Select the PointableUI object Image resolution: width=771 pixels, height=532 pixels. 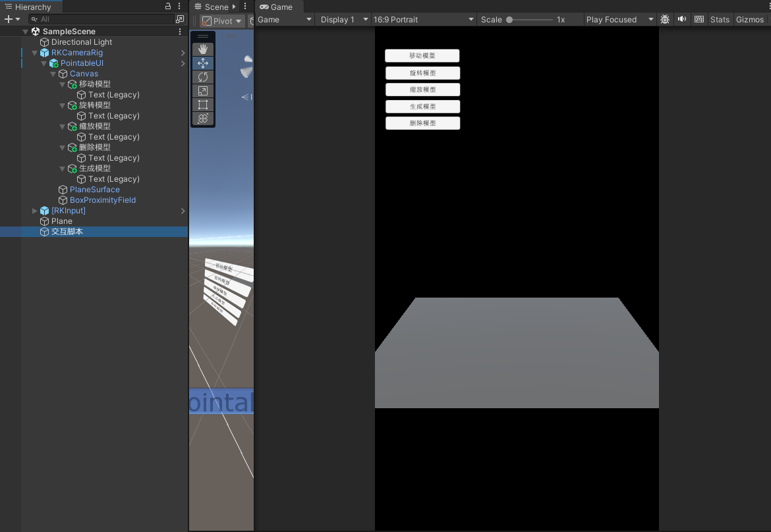(82, 63)
